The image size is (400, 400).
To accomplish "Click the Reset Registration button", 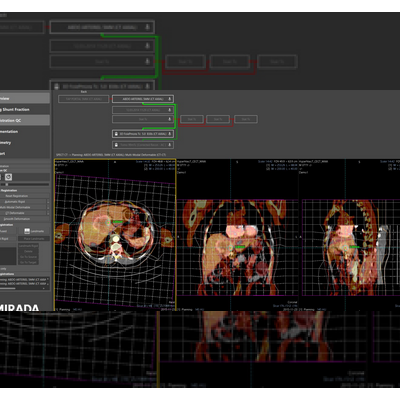I will pos(24,196).
